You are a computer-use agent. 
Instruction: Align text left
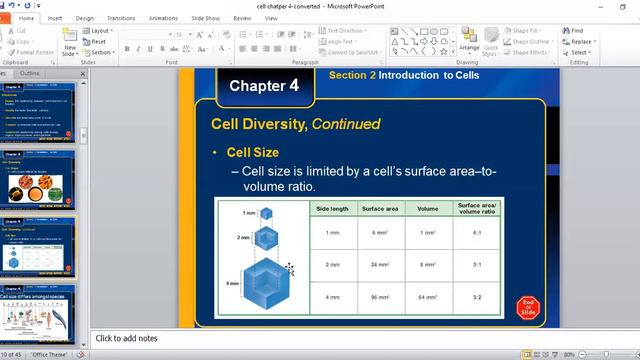coord(243,49)
